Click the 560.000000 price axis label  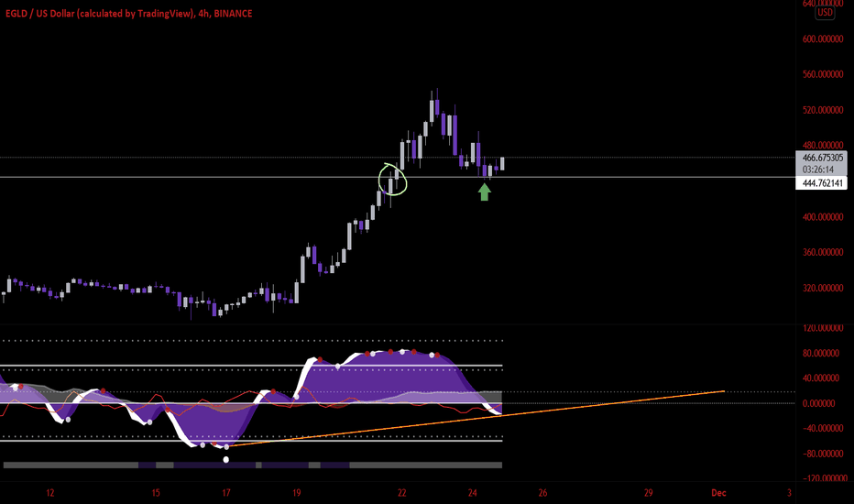coord(823,74)
